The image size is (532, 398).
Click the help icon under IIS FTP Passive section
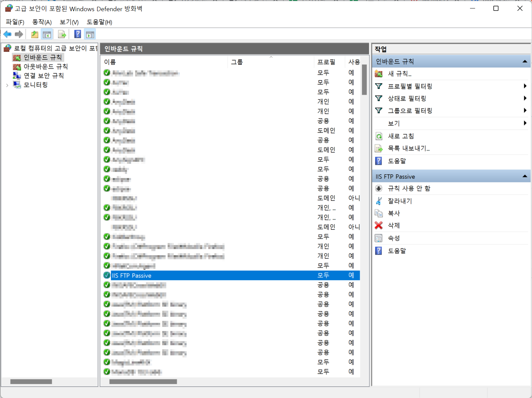tap(379, 251)
